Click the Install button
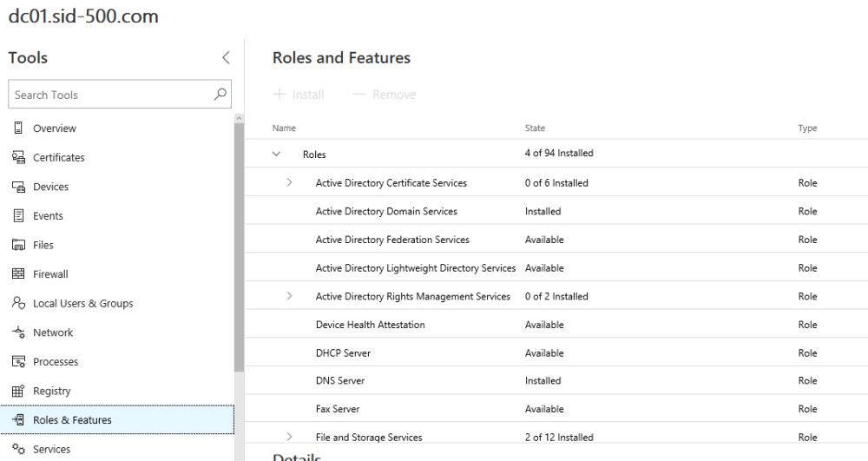The width and height of the screenshot is (868, 461). (299, 95)
